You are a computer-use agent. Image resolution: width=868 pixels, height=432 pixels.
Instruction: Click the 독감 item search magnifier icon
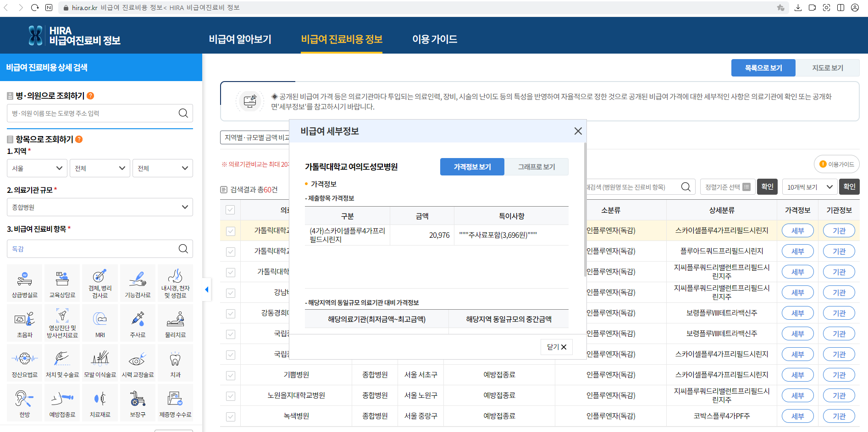coord(183,249)
